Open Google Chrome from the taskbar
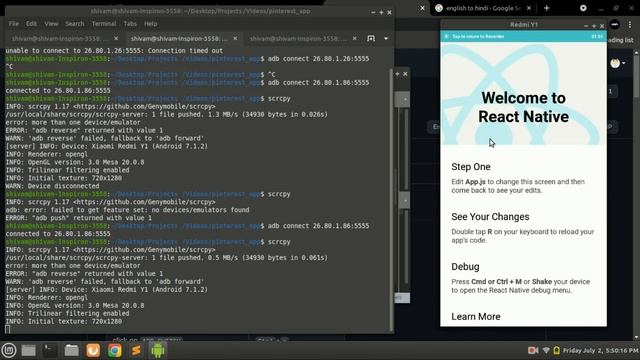This screenshot has width=640, height=360. (x=115, y=350)
